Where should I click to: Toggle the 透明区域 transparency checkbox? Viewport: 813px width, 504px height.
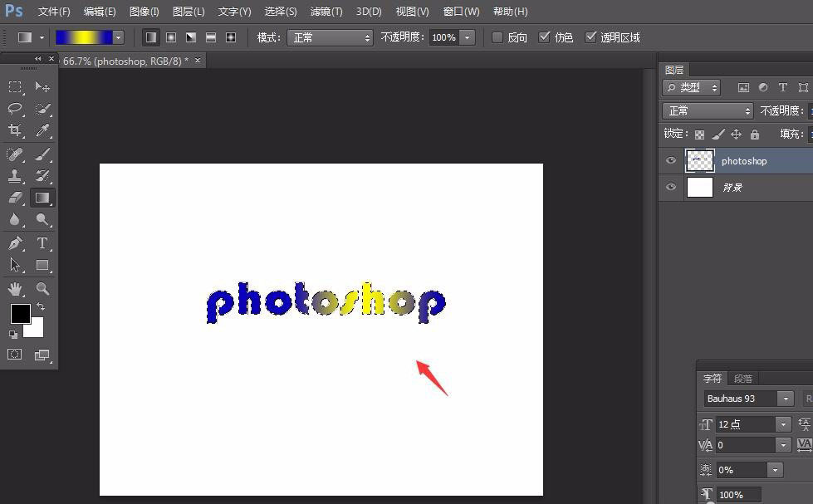[590, 37]
